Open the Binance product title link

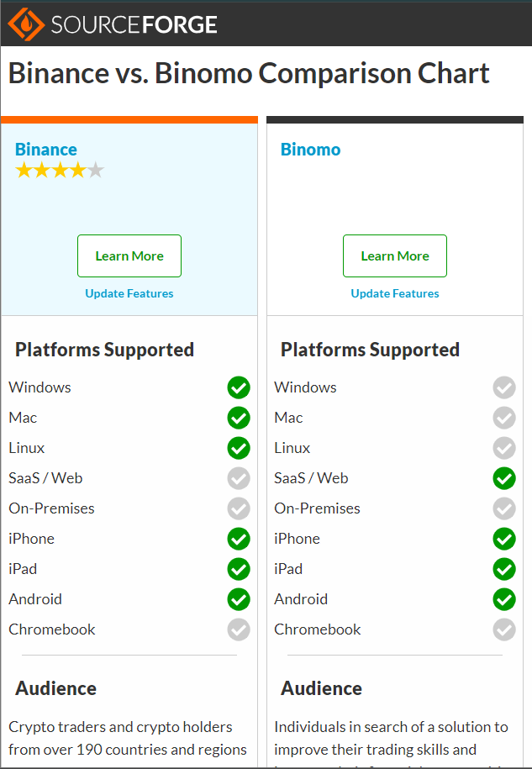46,149
